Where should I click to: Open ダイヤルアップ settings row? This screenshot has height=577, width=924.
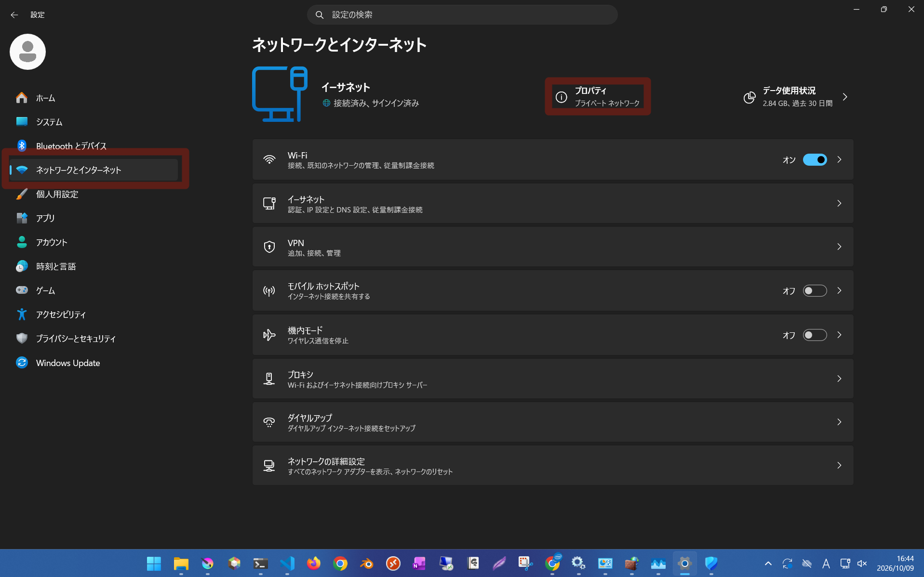[553, 422]
